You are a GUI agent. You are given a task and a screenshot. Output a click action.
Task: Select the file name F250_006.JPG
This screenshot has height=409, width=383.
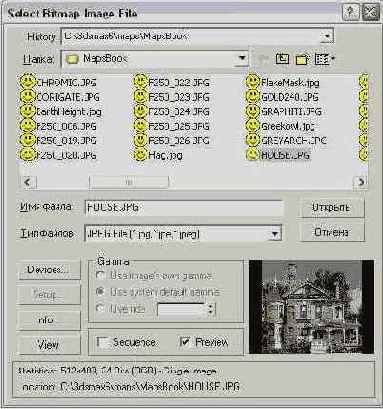coord(66,126)
